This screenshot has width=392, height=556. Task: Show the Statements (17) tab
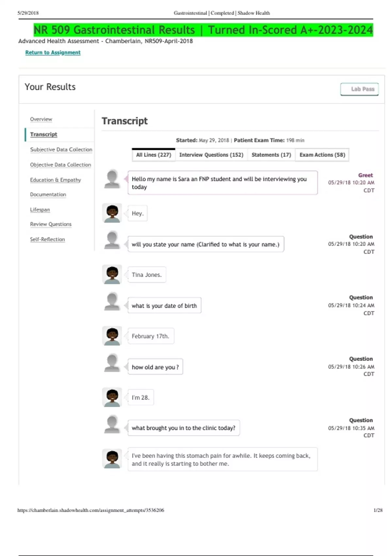coord(271,155)
